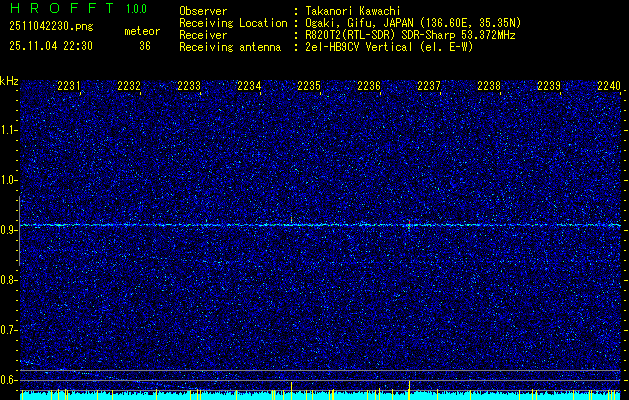Select the 2el-HB9CV Vertical antenna text
The height and width of the screenshot is (400, 629).
coord(390,47)
